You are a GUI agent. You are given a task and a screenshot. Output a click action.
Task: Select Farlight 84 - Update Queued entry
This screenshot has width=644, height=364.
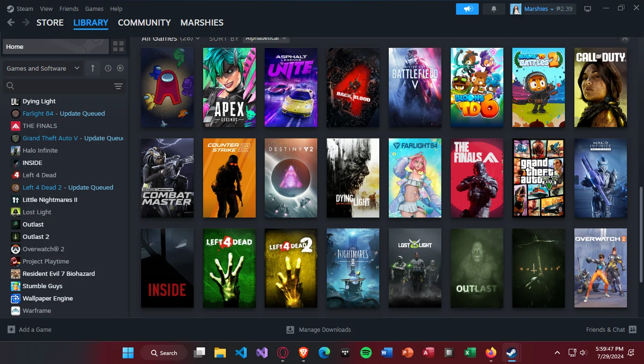pos(63,113)
